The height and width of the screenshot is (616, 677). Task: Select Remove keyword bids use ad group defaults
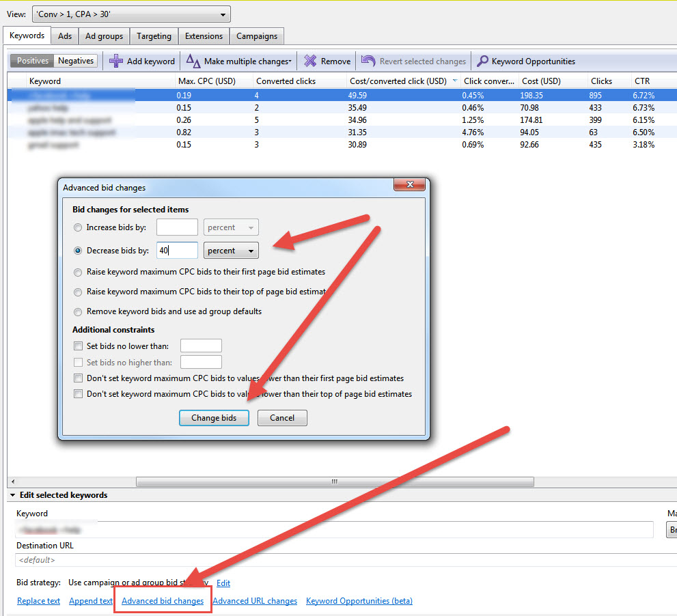[79, 311]
